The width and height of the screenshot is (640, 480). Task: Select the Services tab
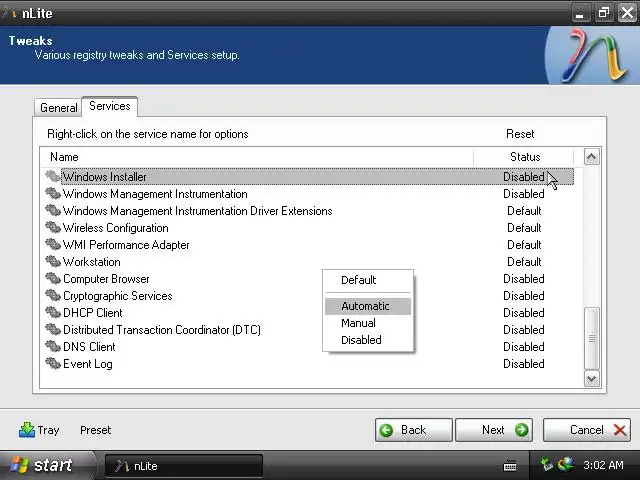(x=109, y=106)
